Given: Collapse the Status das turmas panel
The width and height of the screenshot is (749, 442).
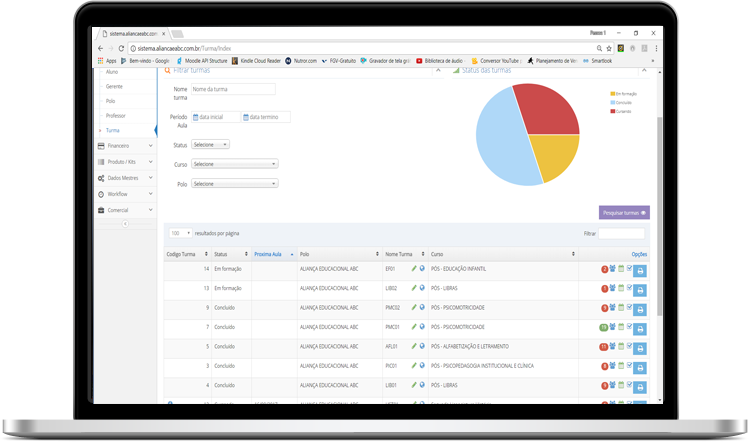Looking at the screenshot, I should click(644, 71).
